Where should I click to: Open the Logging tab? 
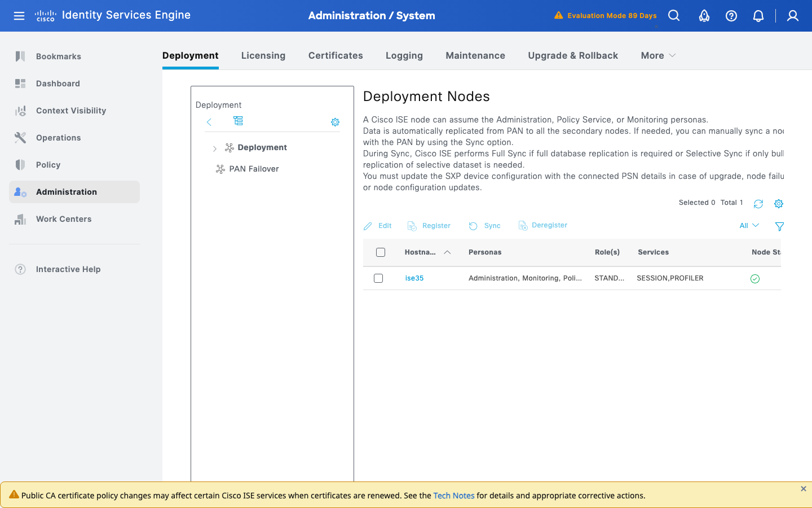pyautogui.click(x=404, y=55)
